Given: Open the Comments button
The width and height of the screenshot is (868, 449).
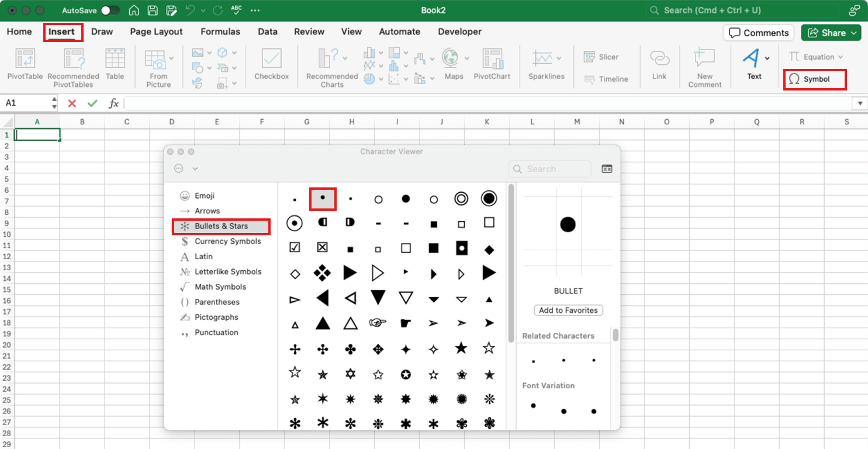Looking at the screenshot, I should click(x=758, y=33).
